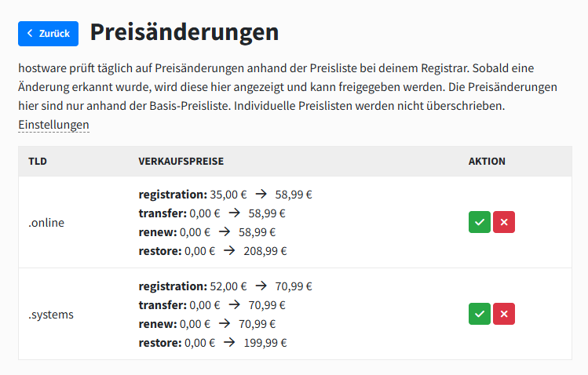Click .online registration new price 58,99 €
The image size is (588, 375).
[x=294, y=195]
